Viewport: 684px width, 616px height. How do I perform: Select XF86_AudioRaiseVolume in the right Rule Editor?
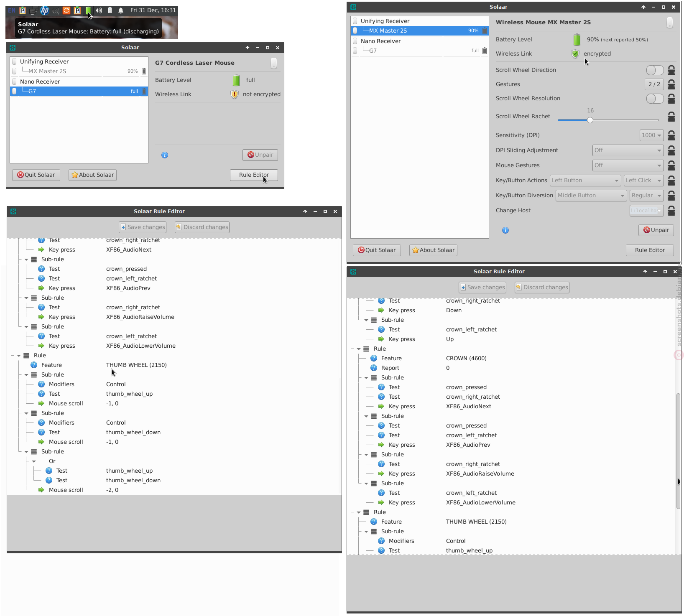[x=480, y=473]
